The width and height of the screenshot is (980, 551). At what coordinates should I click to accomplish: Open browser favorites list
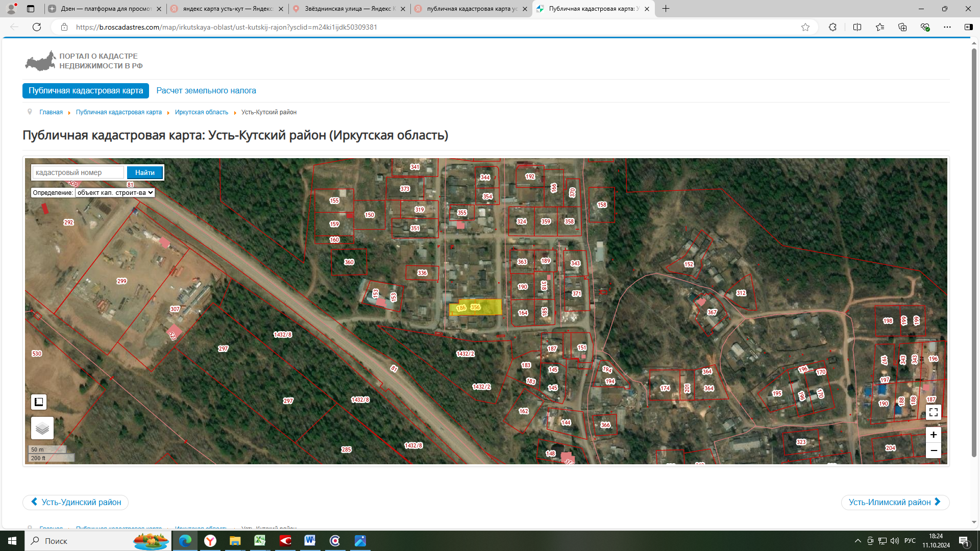880,27
